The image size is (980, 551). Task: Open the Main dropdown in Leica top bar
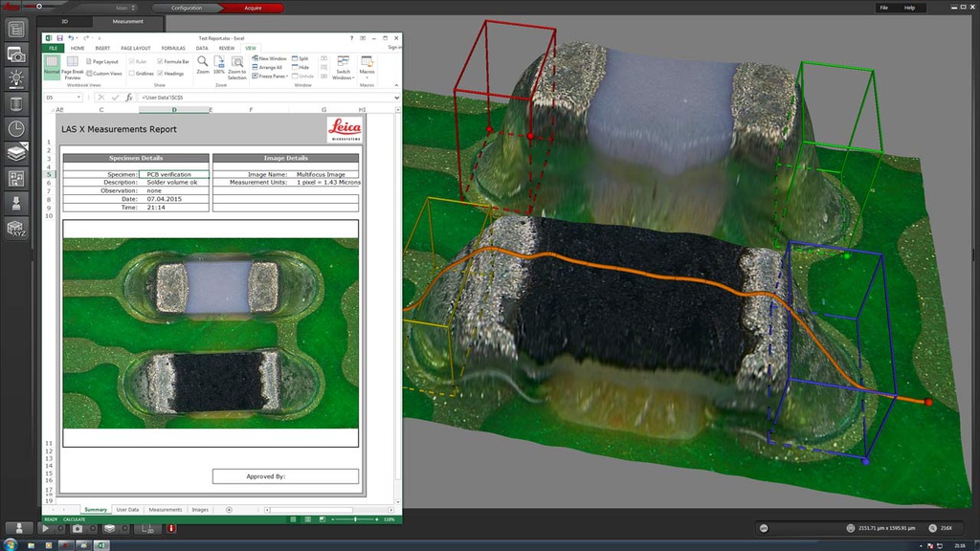point(125,8)
